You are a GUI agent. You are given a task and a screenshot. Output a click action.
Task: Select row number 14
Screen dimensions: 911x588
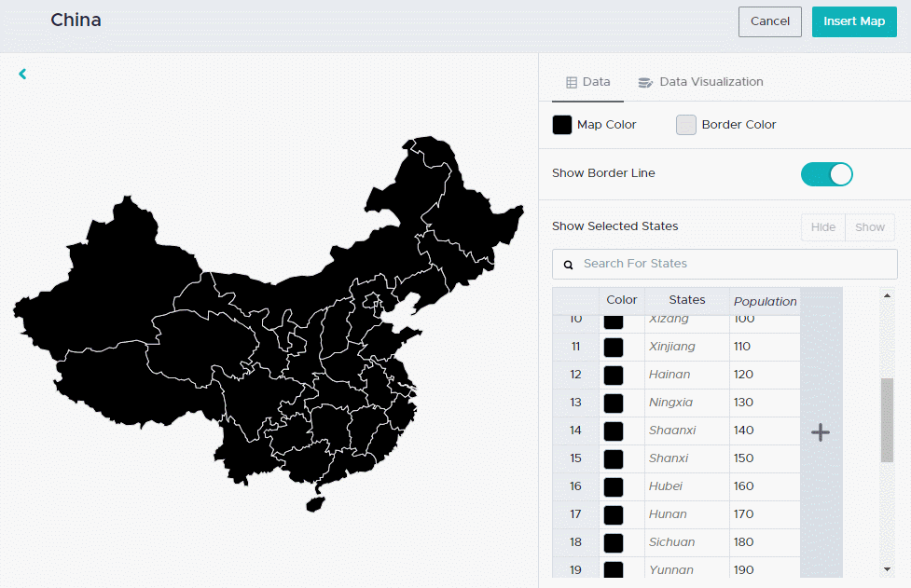pyautogui.click(x=575, y=431)
